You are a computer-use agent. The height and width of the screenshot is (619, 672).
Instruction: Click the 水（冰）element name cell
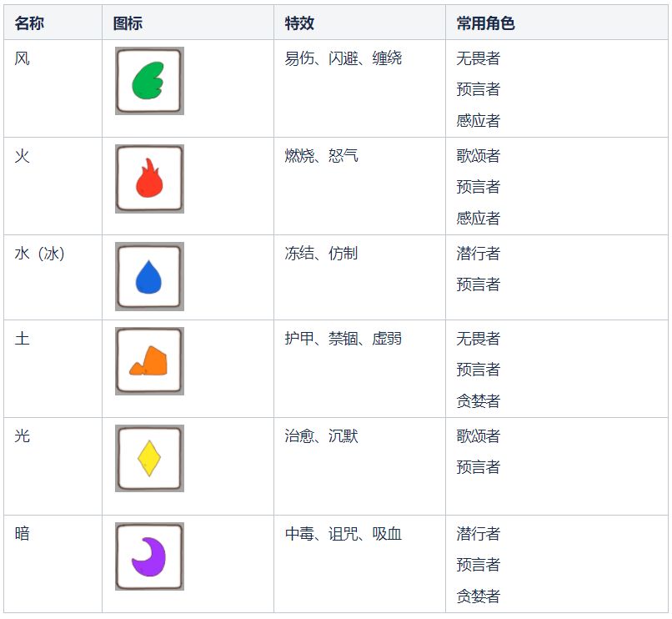click(39, 254)
